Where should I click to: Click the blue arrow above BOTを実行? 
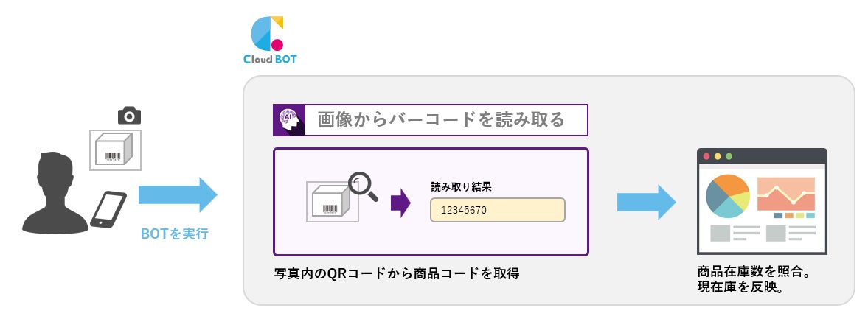tap(178, 194)
